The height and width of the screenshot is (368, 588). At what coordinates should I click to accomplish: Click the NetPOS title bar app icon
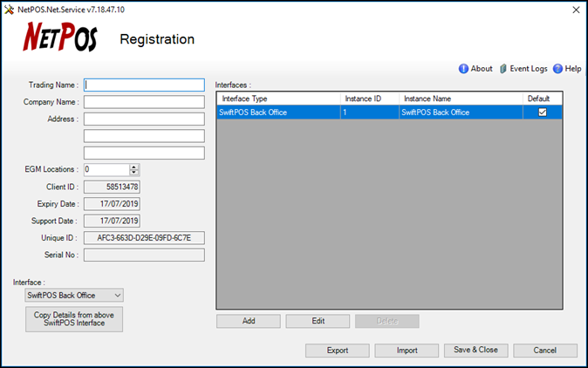tap(9, 9)
